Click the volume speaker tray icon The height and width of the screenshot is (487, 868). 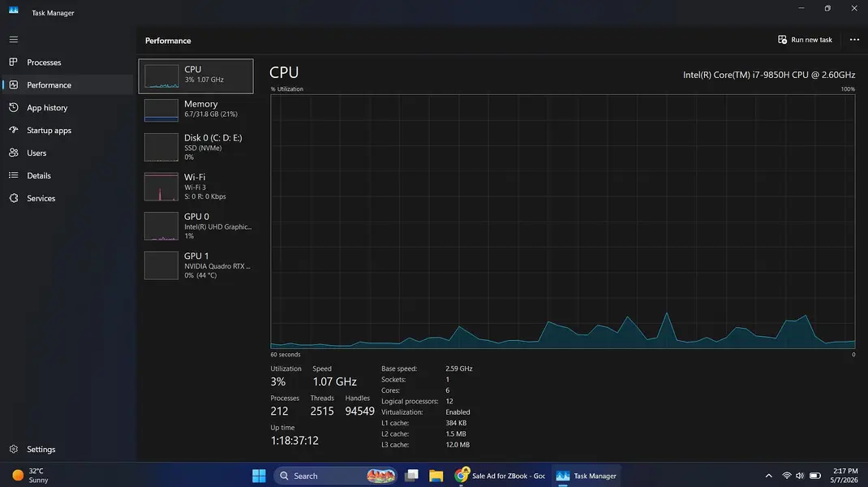(x=799, y=476)
